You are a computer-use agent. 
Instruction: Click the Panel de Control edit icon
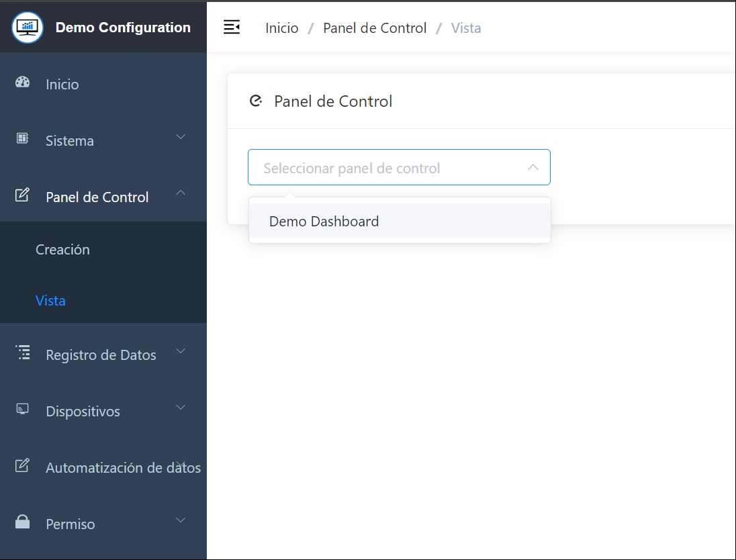click(x=23, y=195)
